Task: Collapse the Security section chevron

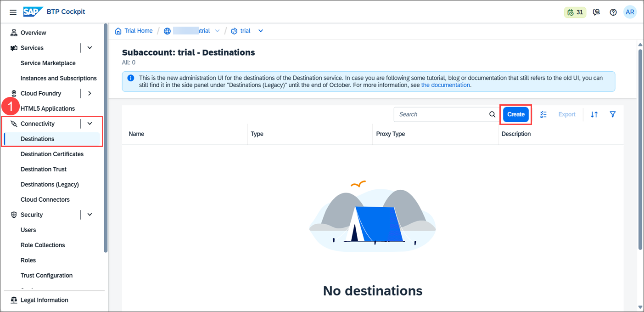Action: coord(90,215)
